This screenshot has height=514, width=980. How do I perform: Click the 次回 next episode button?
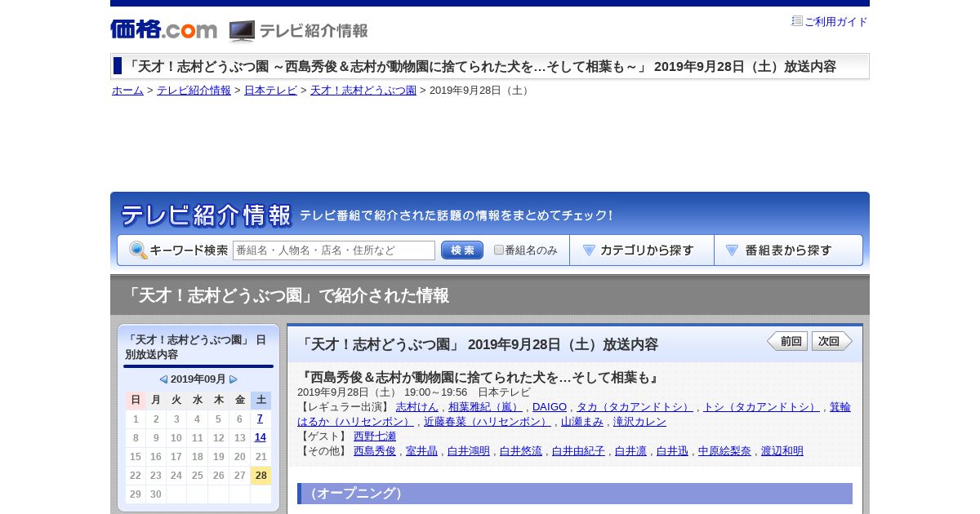pos(831,341)
